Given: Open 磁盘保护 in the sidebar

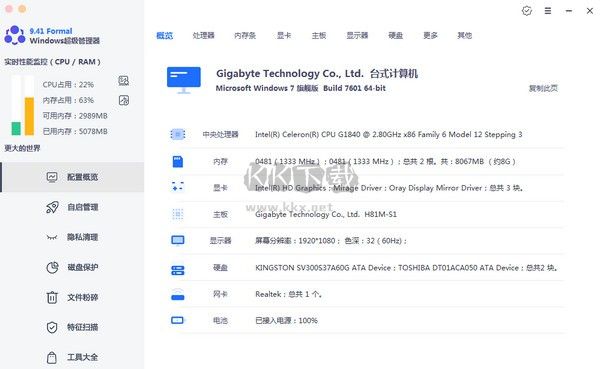Looking at the screenshot, I should tap(73, 267).
